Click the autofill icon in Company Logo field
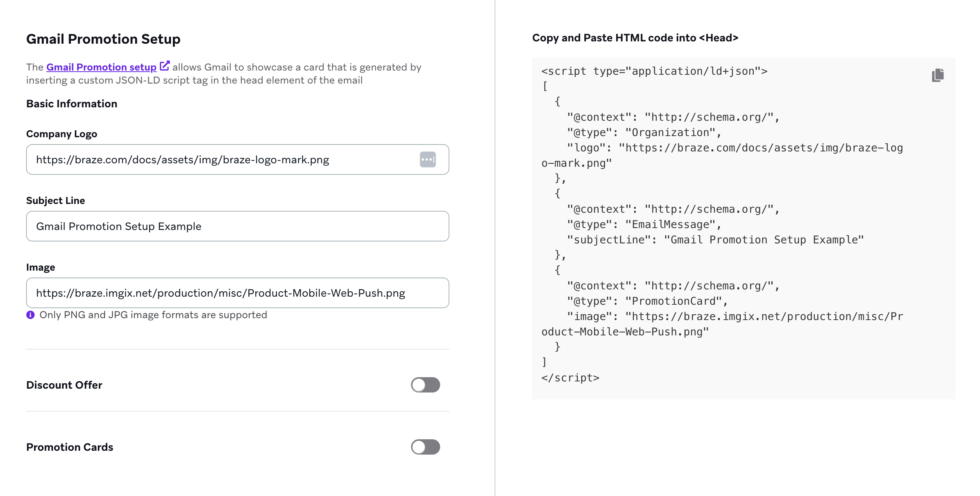 tap(428, 159)
